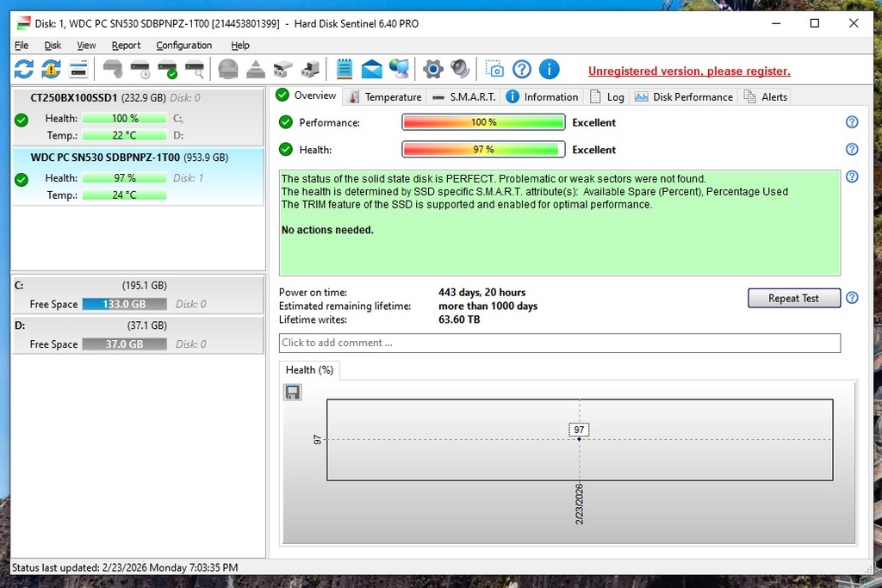Click the globe and monitor network icon
Screen dimensions: 882x588
click(x=400, y=69)
